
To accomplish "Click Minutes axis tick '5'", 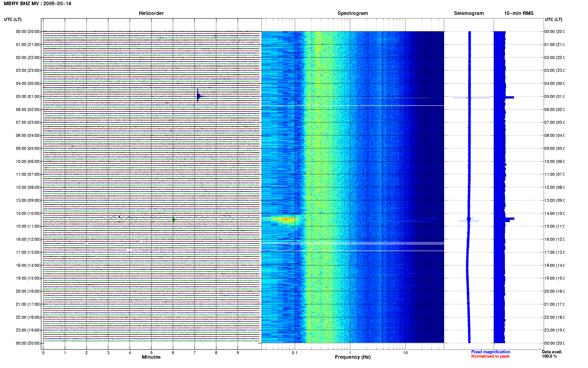I will [151, 353].
